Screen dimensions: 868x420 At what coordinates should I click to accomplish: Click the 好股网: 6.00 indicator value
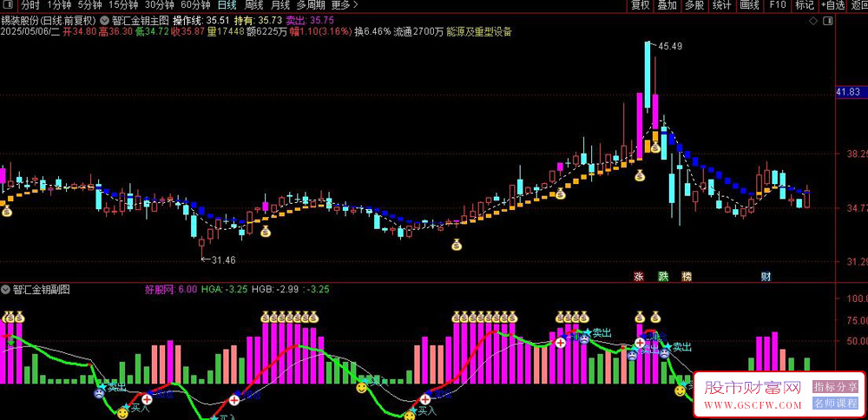point(170,289)
